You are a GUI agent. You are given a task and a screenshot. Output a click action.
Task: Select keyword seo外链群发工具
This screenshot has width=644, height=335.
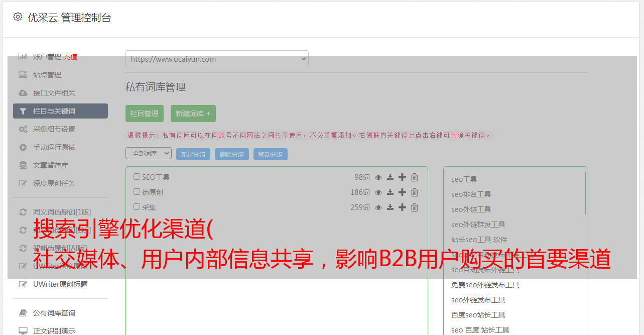click(x=478, y=225)
